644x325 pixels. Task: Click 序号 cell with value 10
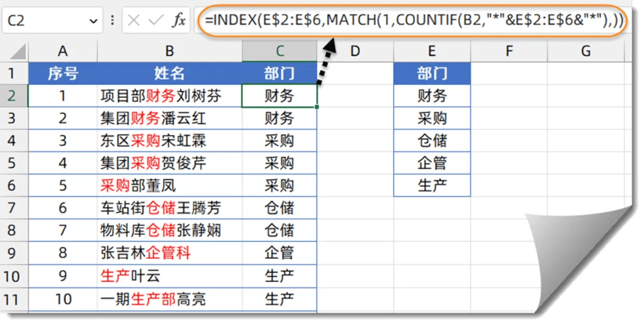point(63,299)
